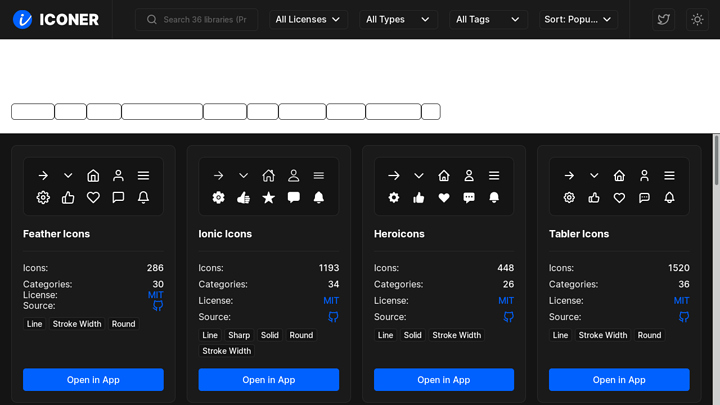Click the Feather Icons bell icon
Viewport: 720px width, 405px height.
click(143, 197)
